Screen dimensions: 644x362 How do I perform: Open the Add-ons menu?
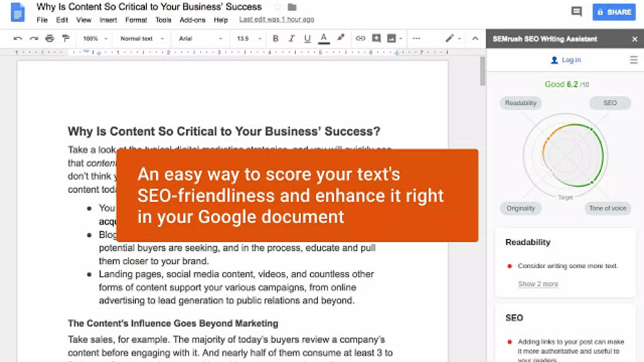coord(192,20)
